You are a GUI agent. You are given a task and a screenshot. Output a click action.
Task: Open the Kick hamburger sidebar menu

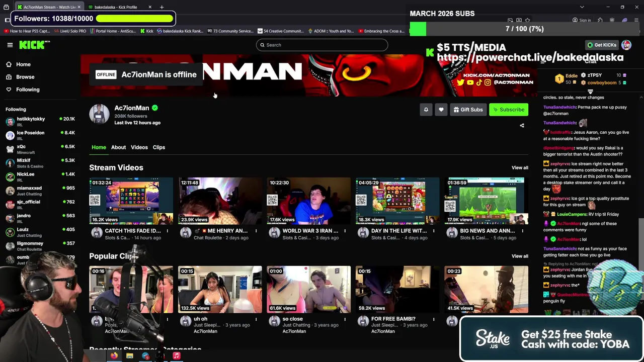pyautogui.click(x=10, y=45)
